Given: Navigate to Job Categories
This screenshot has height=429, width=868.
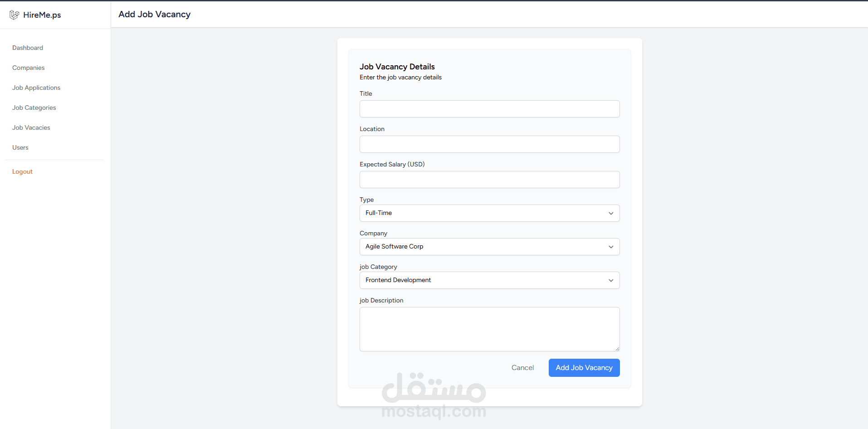Looking at the screenshot, I should click(34, 107).
